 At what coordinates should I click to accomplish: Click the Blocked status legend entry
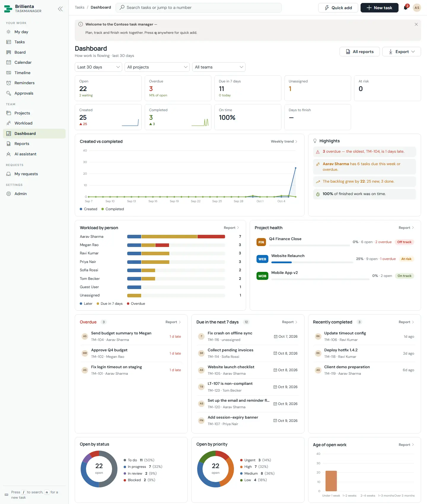139,480
